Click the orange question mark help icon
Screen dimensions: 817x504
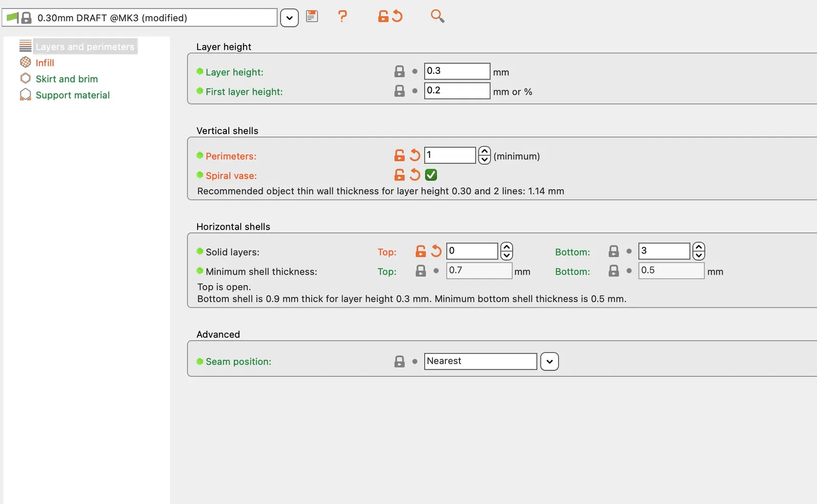pyautogui.click(x=343, y=16)
